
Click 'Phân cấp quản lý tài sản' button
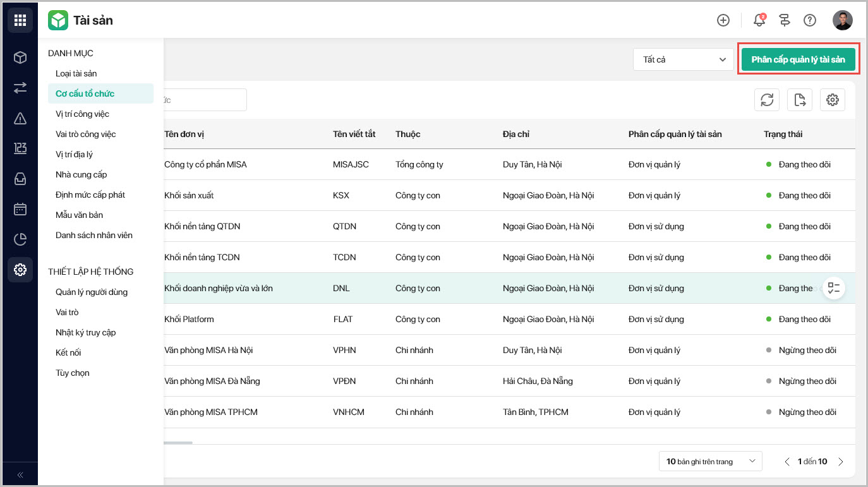[798, 59]
